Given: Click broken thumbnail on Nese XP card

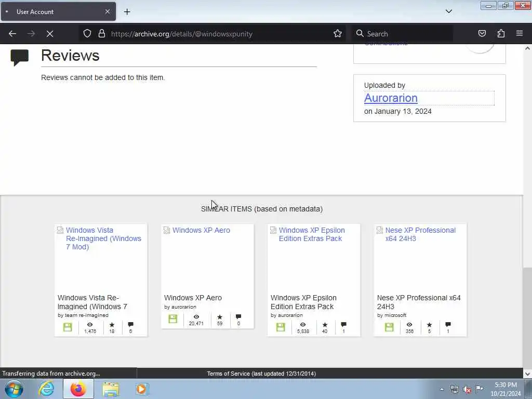Looking at the screenshot, I should coord(380,230).
